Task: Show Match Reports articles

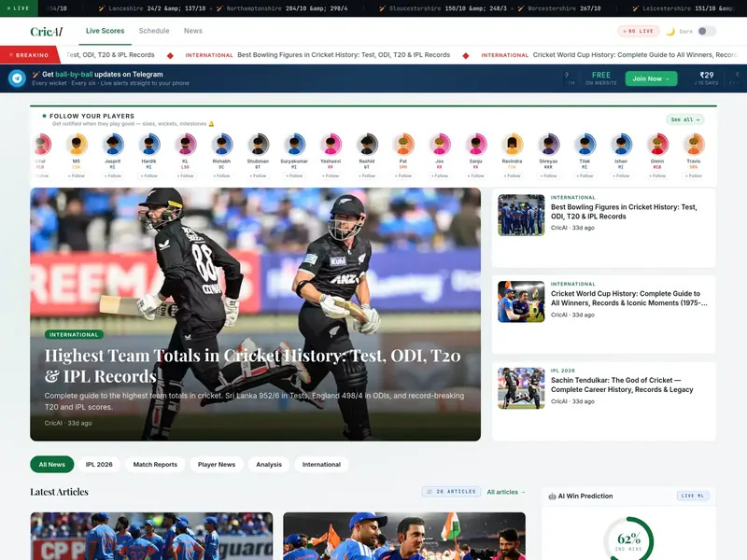Action: click(x=155, y=464)
